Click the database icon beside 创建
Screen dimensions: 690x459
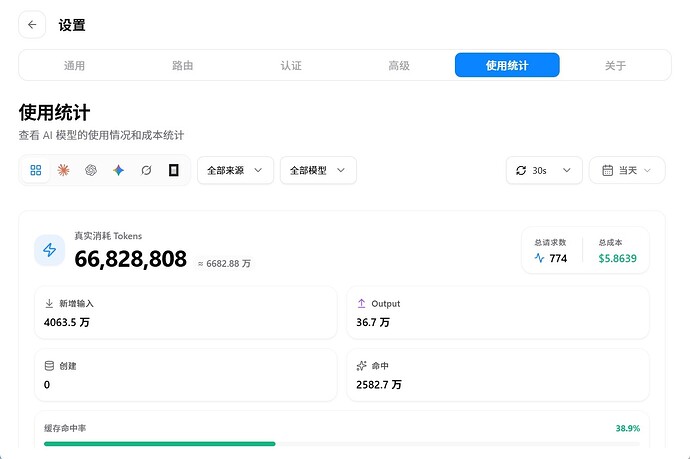click(49, 366)
